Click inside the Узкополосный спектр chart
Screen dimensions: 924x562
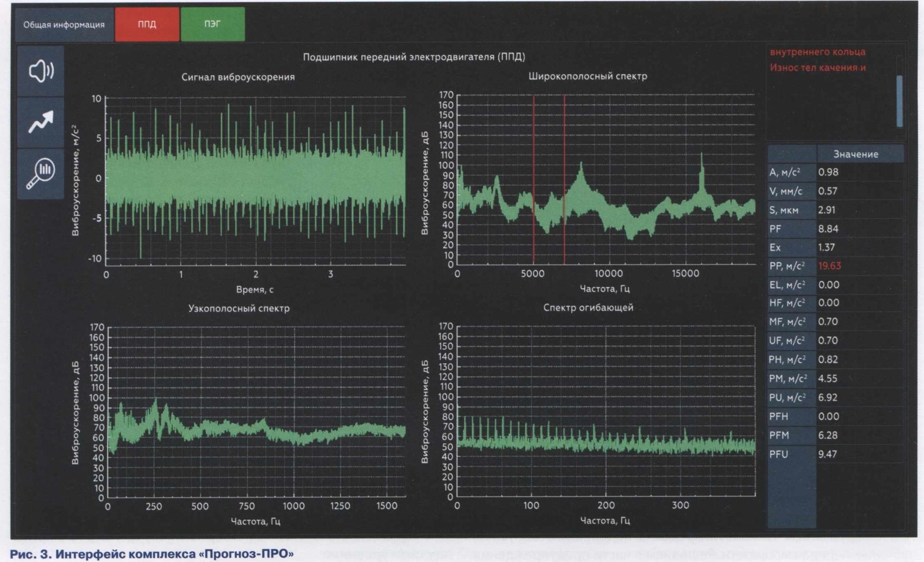(x=255, y=415)
